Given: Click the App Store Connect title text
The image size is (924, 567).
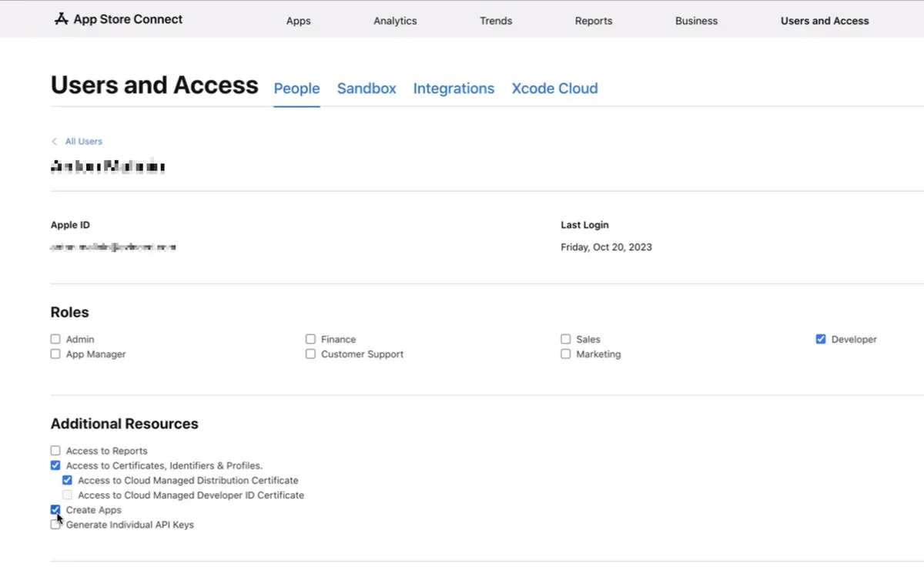Looking at the screenshot, I should coord(128,19).
